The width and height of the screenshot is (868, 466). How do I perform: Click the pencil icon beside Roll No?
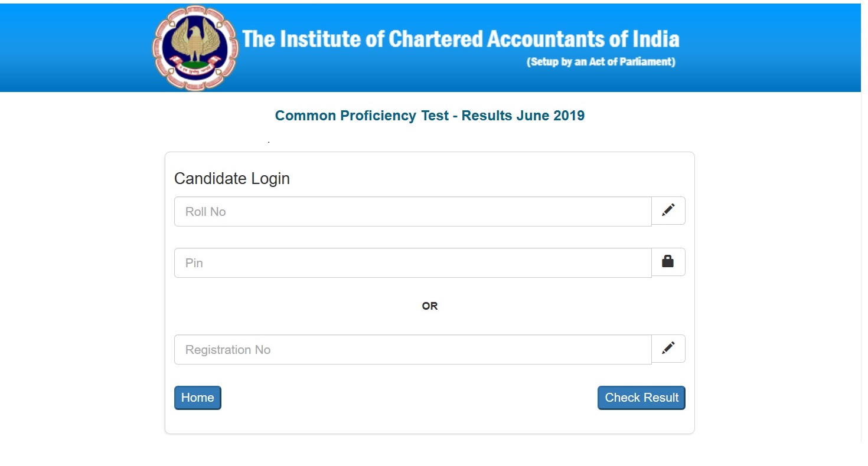[x=668, y=211]
